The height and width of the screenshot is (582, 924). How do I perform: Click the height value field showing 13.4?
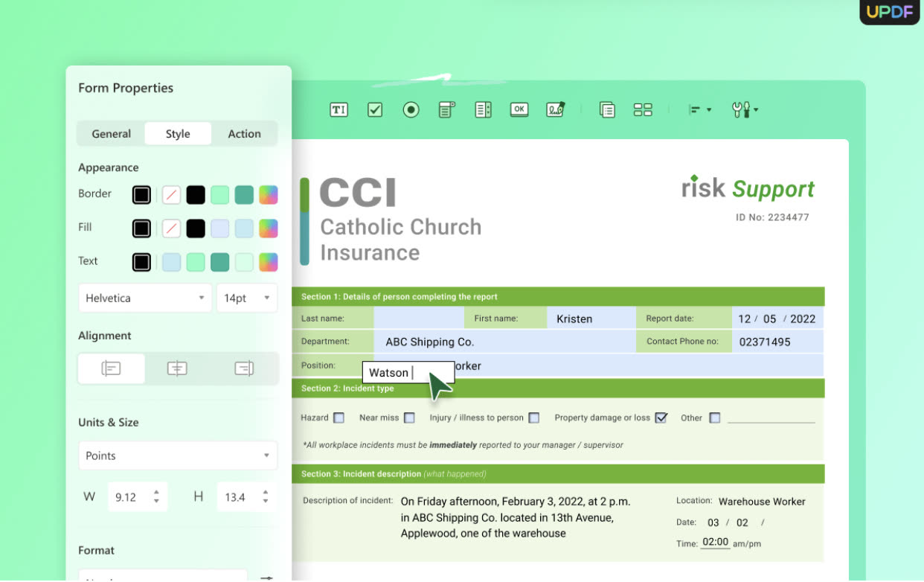[x=247, y=497]
